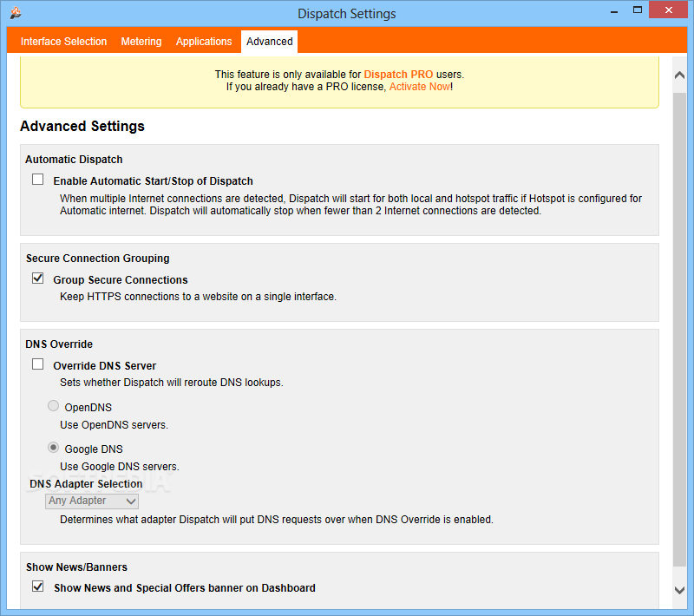Click 'Sets whether Dispatch will reroute' text
Image resolution: width=694 pixels, height=616 pixels.
click(x=172, y=383)
